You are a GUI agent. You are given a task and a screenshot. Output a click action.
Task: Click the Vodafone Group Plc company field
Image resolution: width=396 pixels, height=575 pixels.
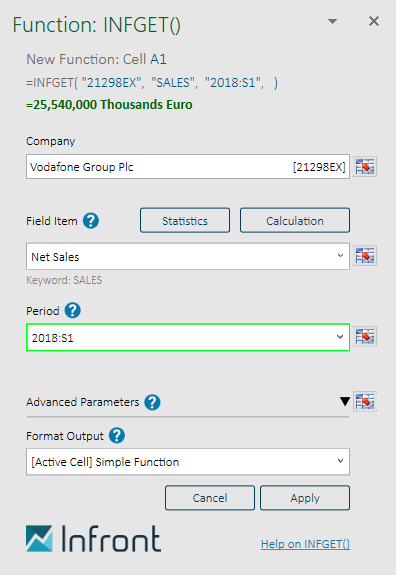point(188,167)
